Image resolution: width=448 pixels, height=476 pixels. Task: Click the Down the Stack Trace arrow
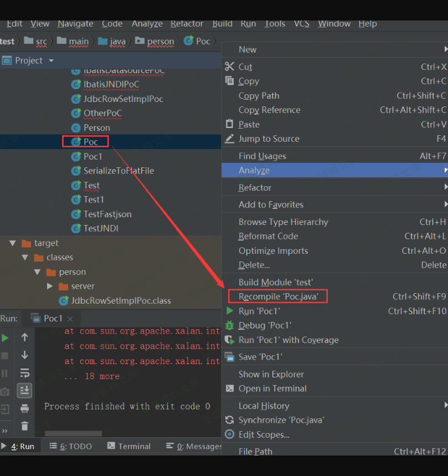[x=24, y=355]
